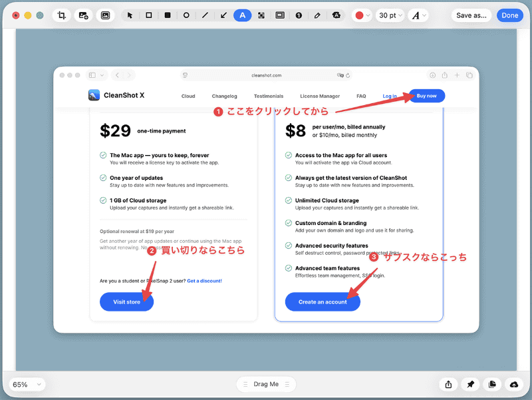Select the text annotation tool
532x400 pixels.
click(x=242, y=15)
